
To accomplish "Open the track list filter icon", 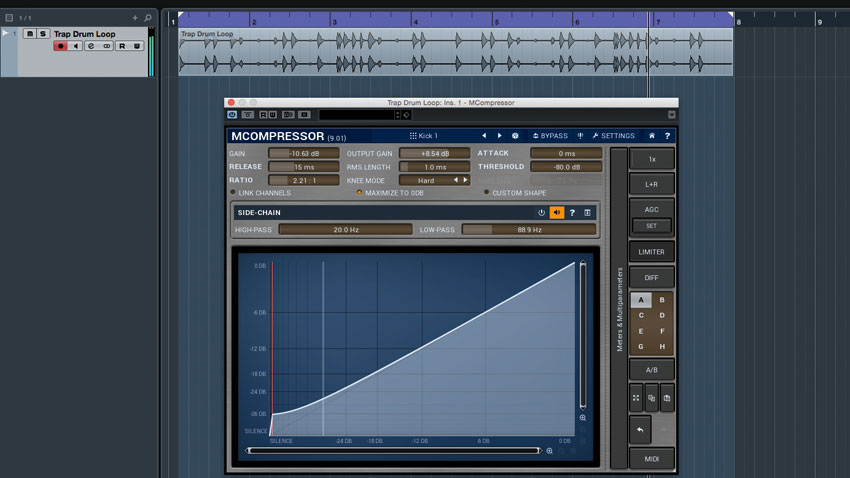I will pos(9,18).
